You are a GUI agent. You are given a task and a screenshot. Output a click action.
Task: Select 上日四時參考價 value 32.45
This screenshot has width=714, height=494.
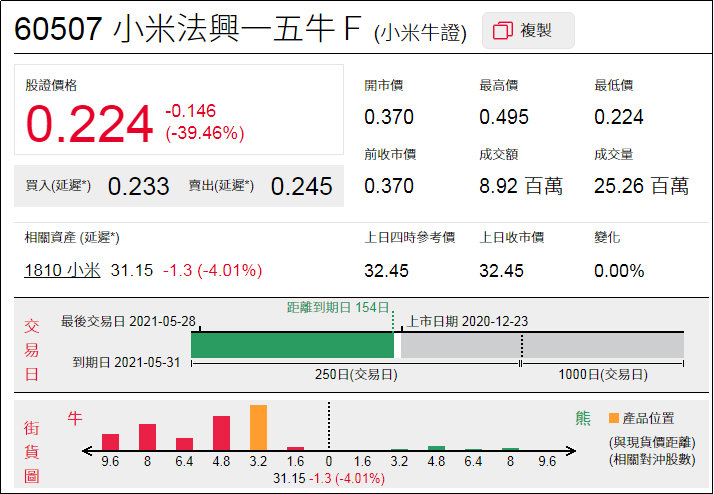[x=386, y=271]
